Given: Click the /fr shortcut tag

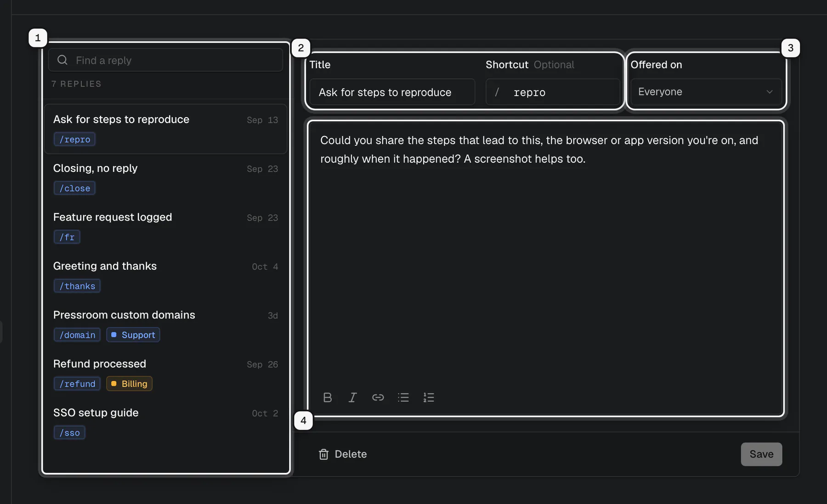Looking at the screenshot, I should tap(67, 237).
